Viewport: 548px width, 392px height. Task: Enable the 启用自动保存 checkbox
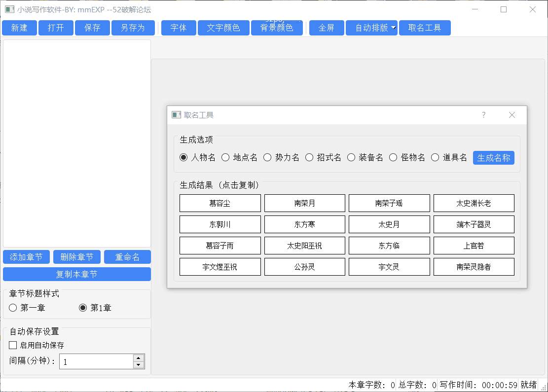[13, 345]
